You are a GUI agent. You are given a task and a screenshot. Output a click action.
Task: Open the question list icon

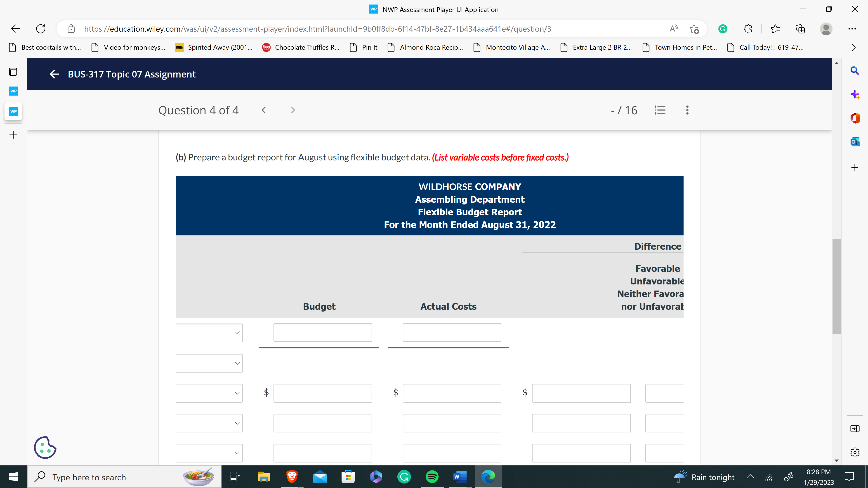(660, 110)
